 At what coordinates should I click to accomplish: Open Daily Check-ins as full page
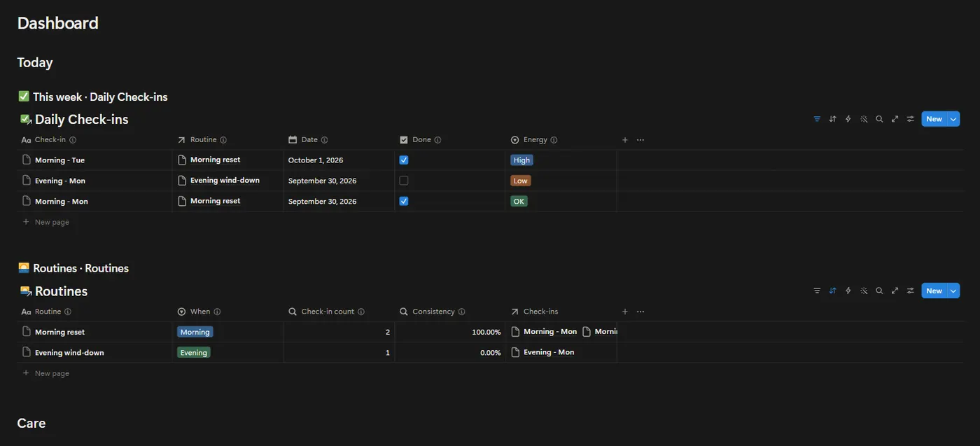click(895, 119)
